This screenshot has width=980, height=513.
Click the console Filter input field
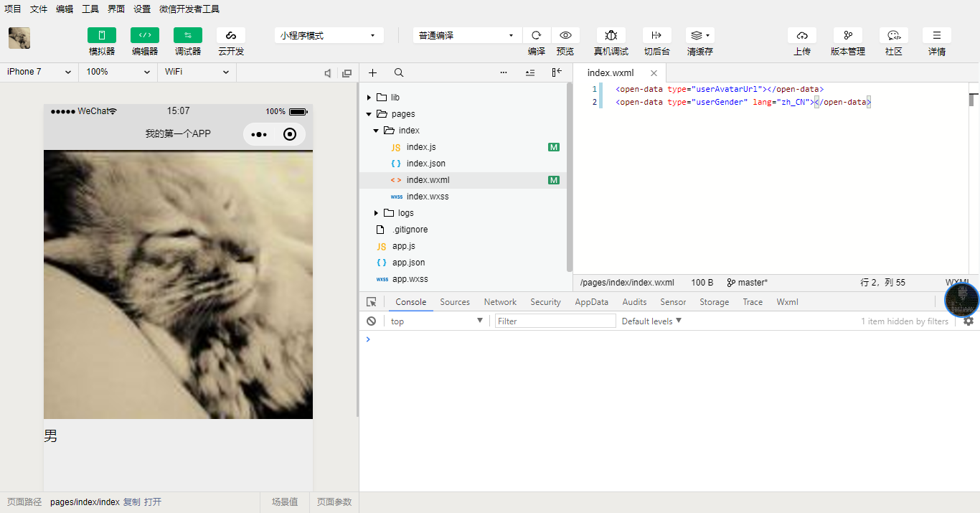point(555,321)
